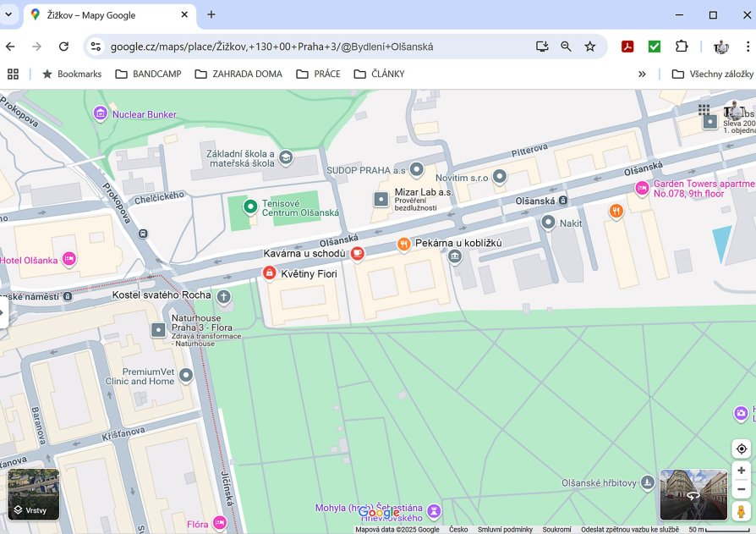This screenshot has width=756, height=534.
Task: Bookmark this page with the star
Action: coord(589,47)
